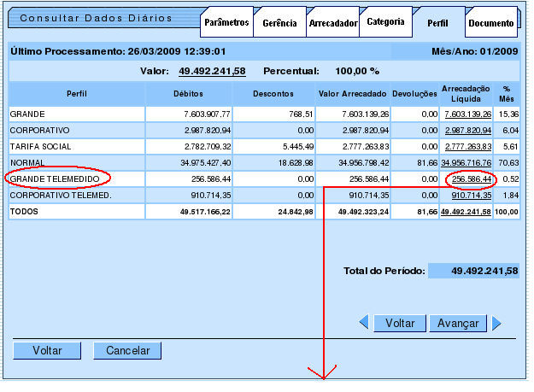534x392 pixels.
Task: Switch to the Documento tab
Action: click(x=491, y=23)
